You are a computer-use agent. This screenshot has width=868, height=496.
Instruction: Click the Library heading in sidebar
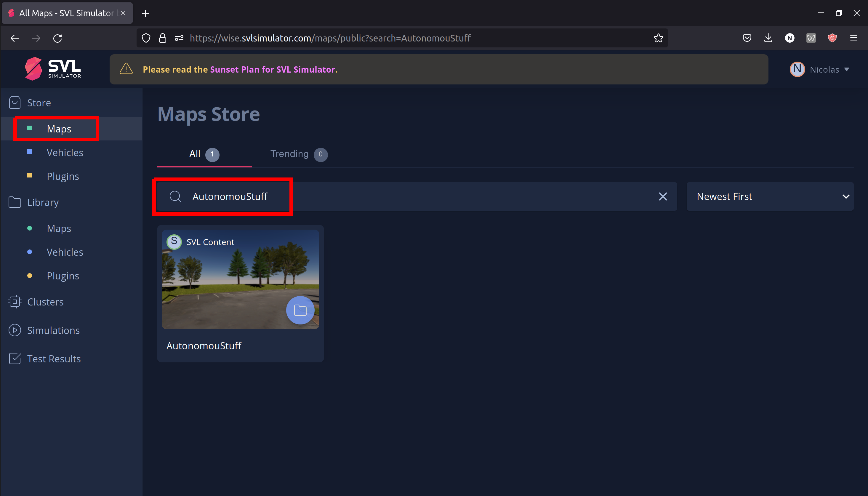(x=43, y=202)
